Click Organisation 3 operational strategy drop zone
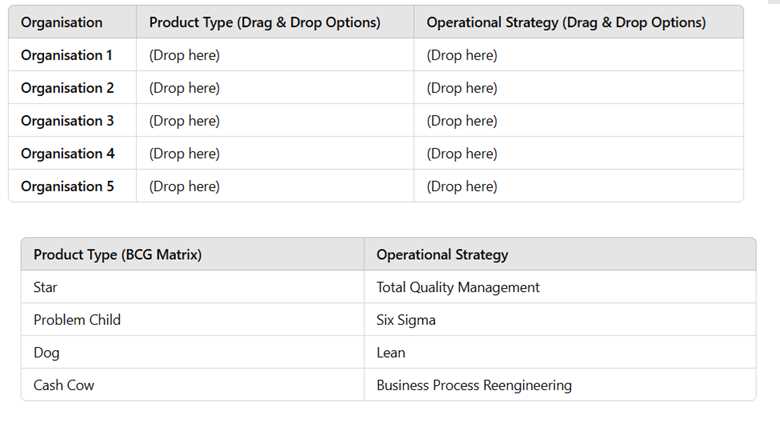This screenshot has width=780, height=426. (x=462, y=121)
